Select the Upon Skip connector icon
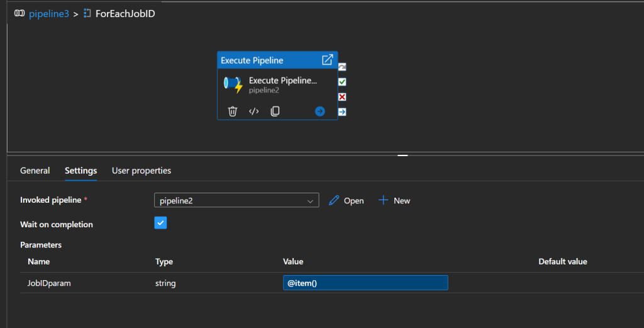This screenshot has width=644, height=328. tap(342, 67)
